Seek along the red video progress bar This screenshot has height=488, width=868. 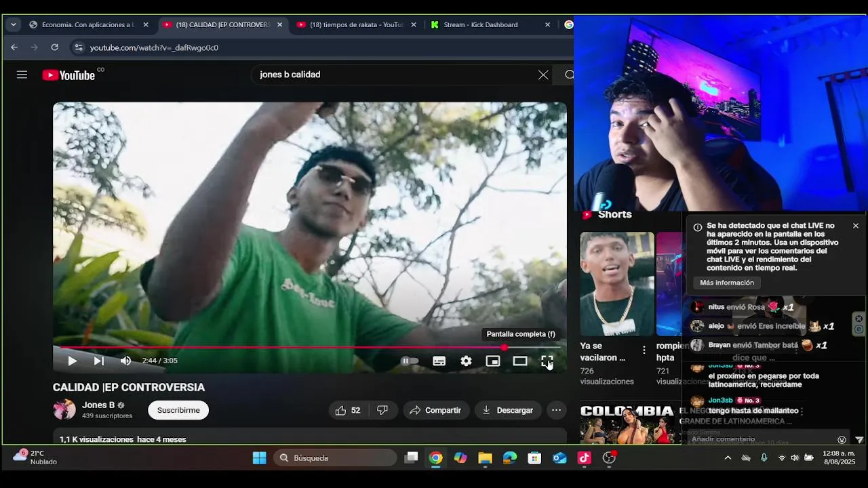click(310, 348)
